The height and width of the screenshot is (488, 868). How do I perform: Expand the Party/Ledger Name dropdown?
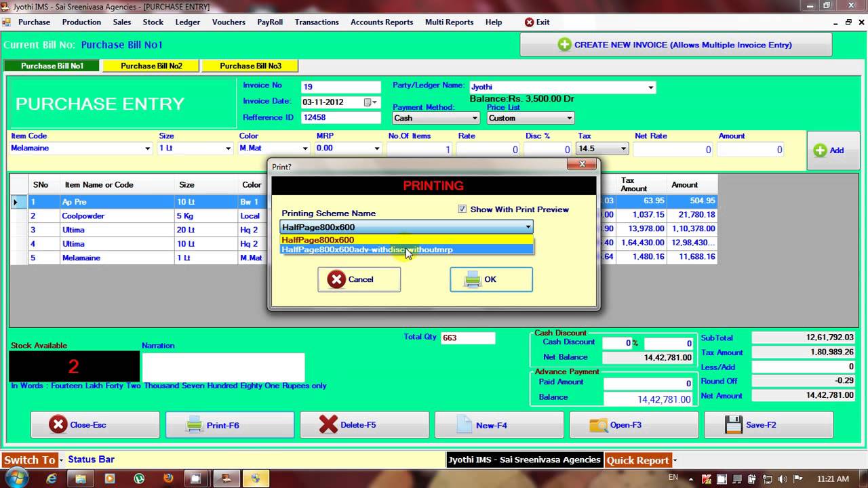[x=650, y=87]
